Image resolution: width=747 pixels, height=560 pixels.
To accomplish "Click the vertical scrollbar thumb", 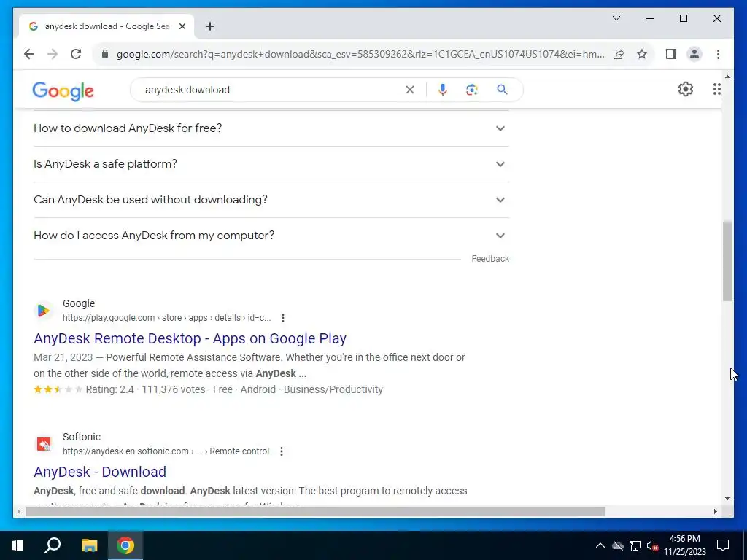I will click(727, 261).
